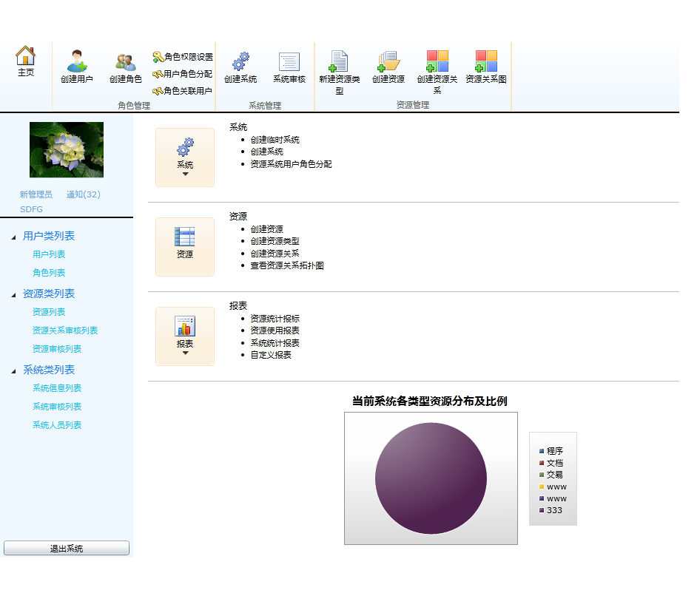Open 角色权限设置 with the key icon
Screen dimensions: 700x593
click(183, 57)
